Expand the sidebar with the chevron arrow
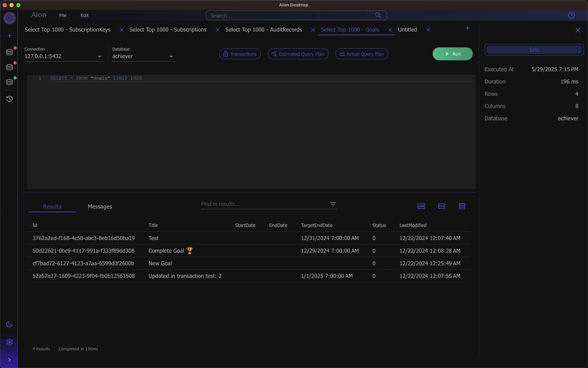588x368 pixels. [9, 360]
